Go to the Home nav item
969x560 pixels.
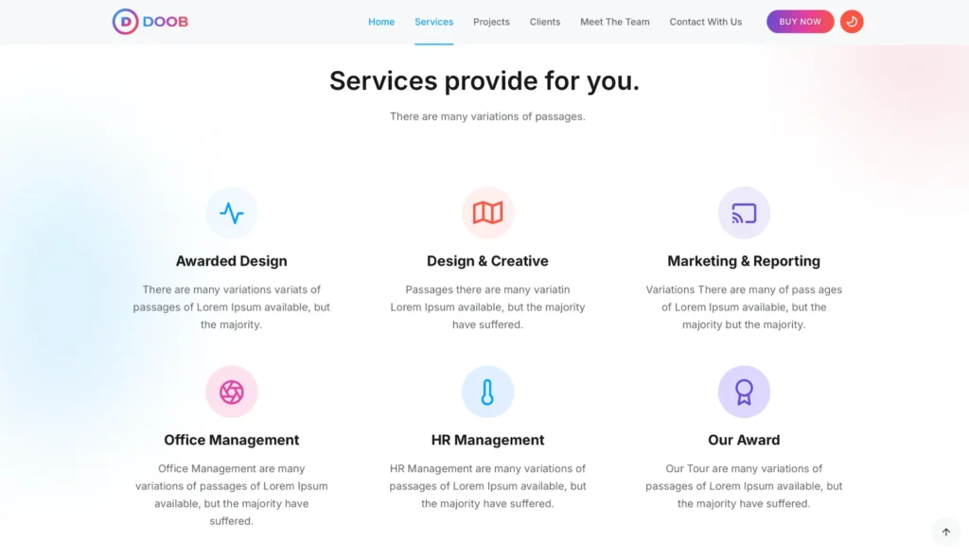coord(381,22)
